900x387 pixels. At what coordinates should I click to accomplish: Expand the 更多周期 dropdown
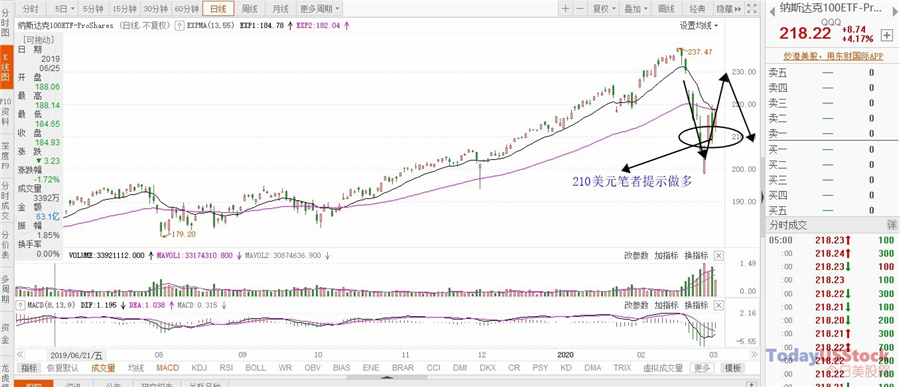pos(320,9)
